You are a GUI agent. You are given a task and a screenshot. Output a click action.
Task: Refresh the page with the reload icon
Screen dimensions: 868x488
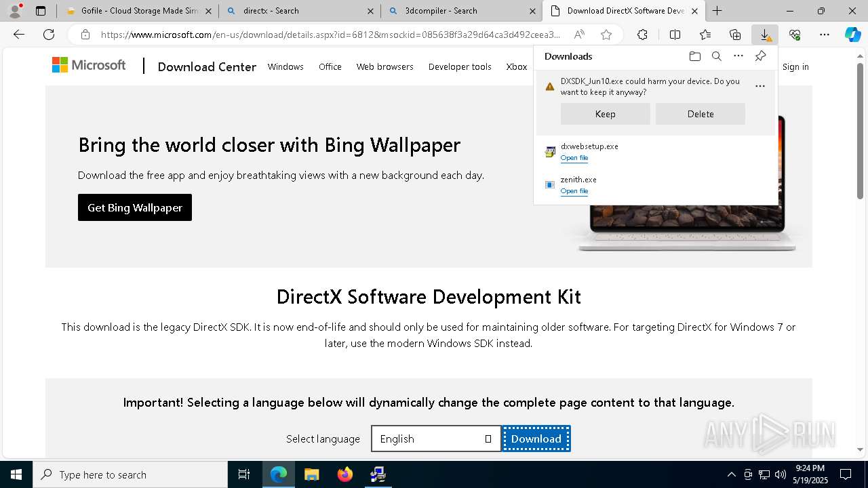[x=49, y=35]
